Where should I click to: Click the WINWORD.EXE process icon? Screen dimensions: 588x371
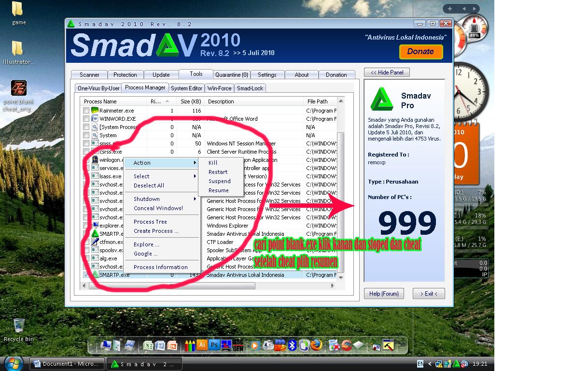(95, 119)
